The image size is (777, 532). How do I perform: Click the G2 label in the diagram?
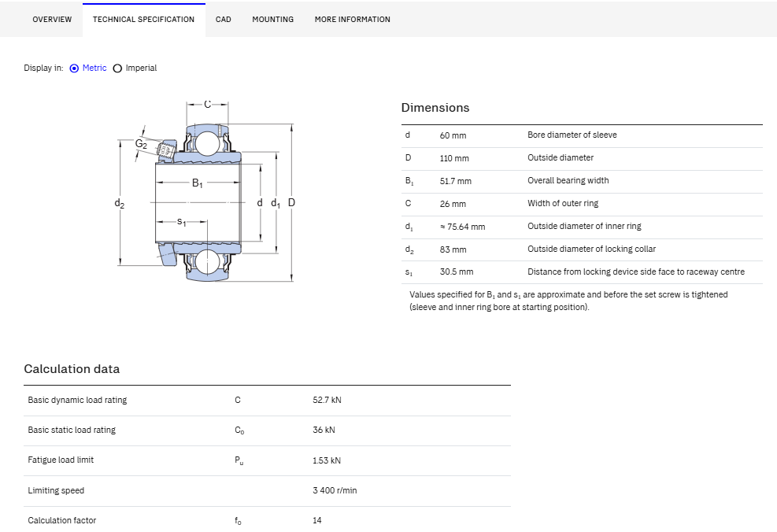pos(141,144)
